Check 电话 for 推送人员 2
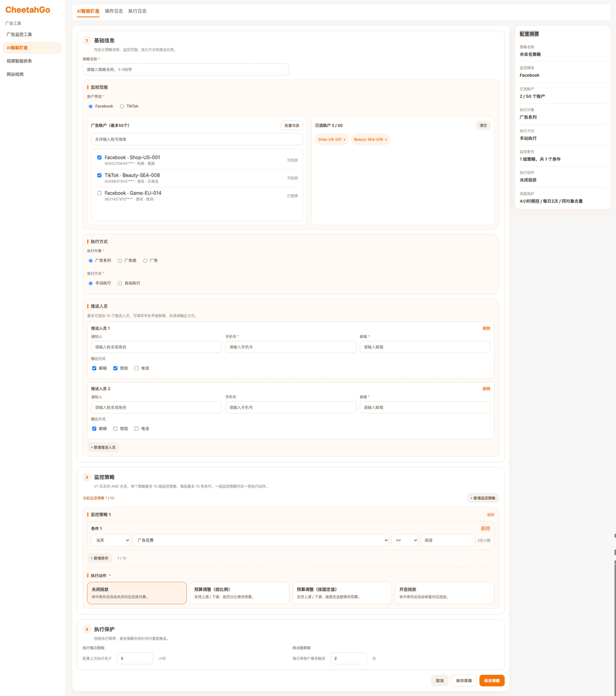 136,429
